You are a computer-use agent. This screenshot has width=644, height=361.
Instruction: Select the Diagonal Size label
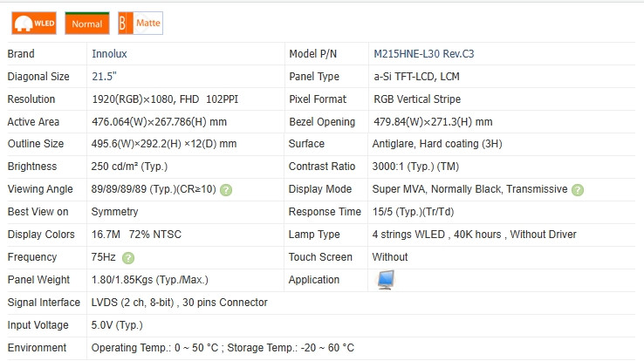[38, 77]
